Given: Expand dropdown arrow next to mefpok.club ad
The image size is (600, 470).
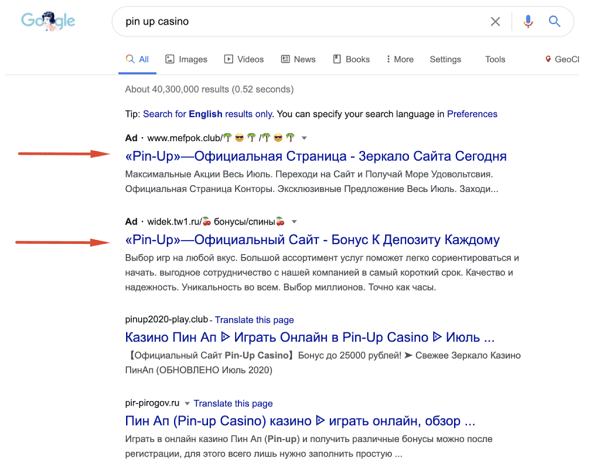Looking at the screenshot, I should point(304,138).
